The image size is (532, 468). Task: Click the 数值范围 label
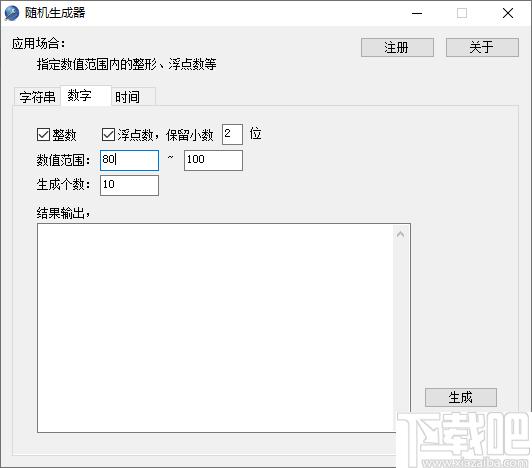(63, 160)
